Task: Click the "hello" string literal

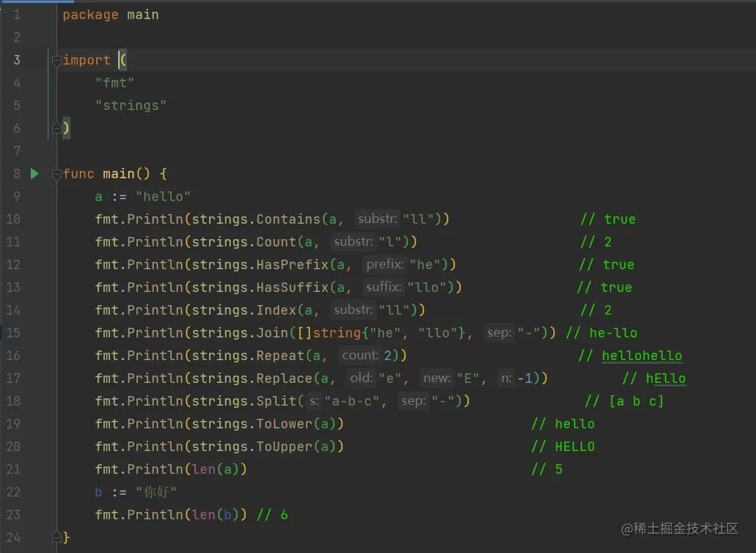Action: 163,197
